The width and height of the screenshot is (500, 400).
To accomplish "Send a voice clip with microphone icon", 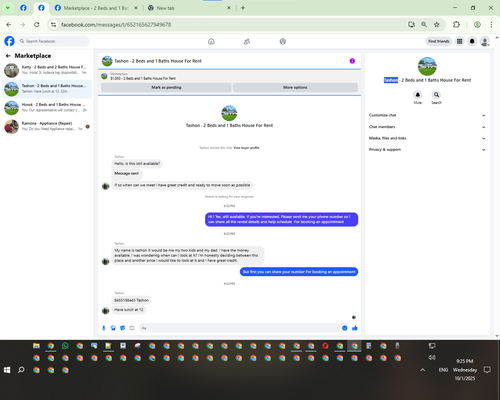I will click(x=104, y=328).
